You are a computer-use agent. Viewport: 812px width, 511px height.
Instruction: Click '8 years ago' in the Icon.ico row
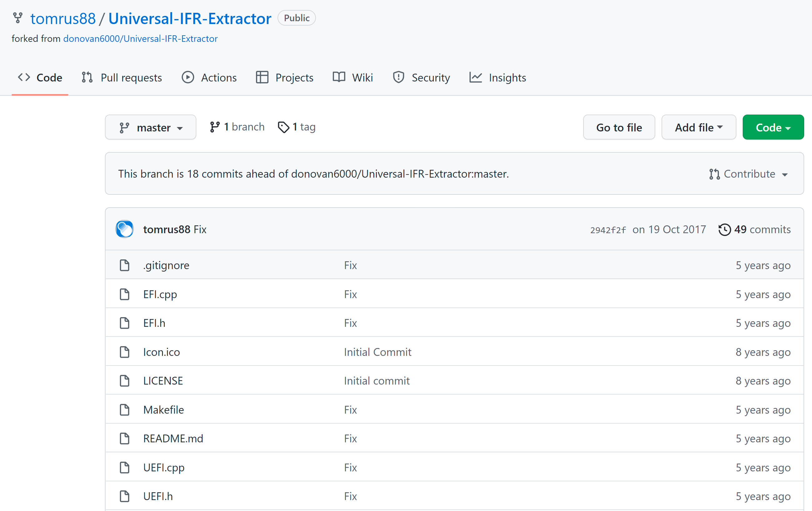[763, 352]
